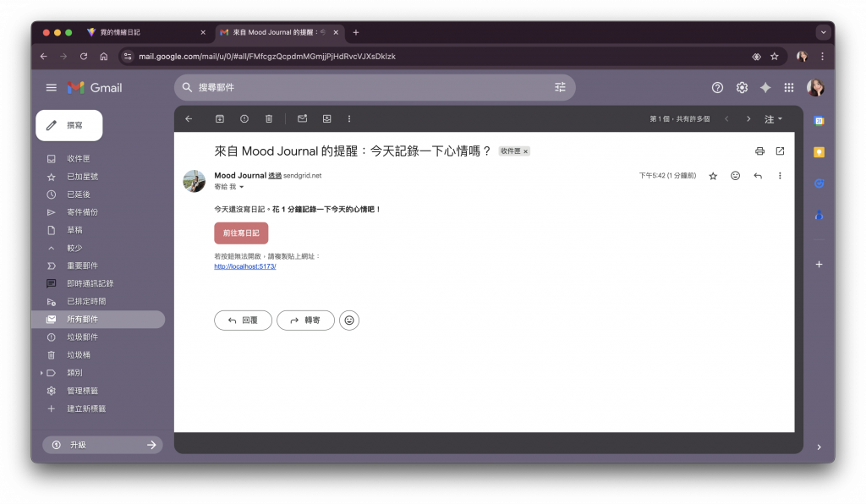The width and height of the screenshot is (866, 504).
Task: Open 重要郵件 important folder
Action: 82,266
